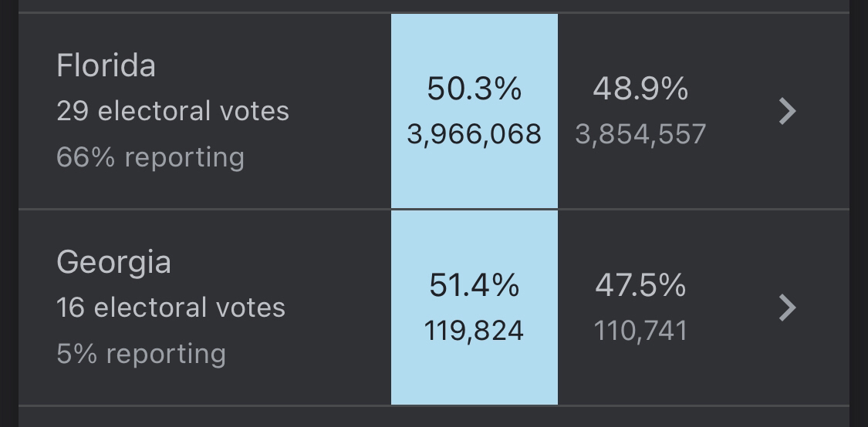
Task: Expand Georgia results chevron arrow
Action: tap(787, 308)
